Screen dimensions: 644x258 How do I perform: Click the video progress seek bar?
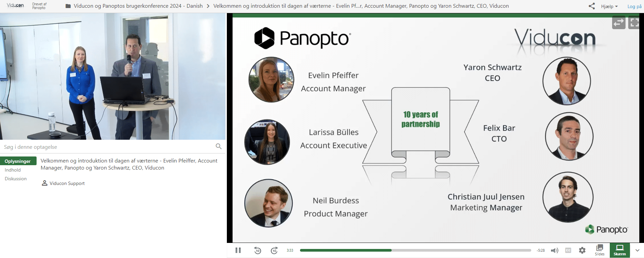click(415, 250)
